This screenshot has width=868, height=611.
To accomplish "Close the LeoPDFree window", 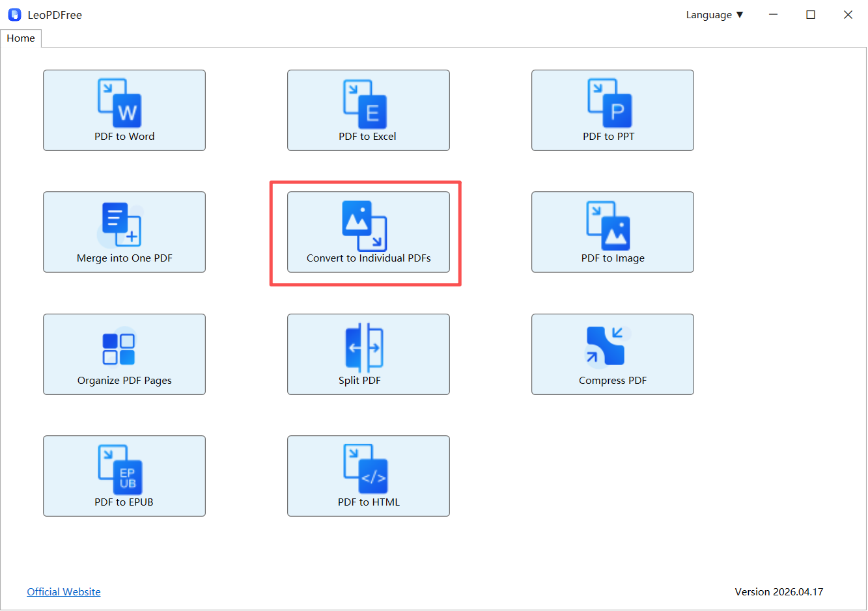I will tap(848, 14).
